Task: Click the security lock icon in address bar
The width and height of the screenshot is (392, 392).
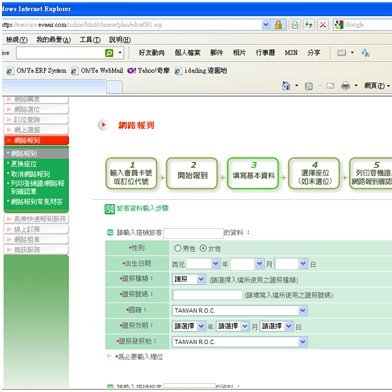Action: point(278,25)
